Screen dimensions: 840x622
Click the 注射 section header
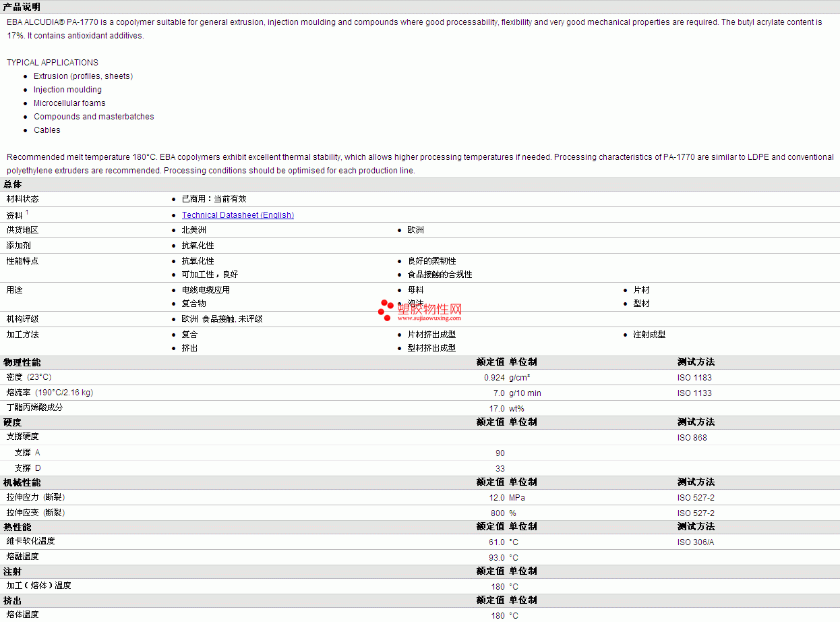(x=13, y=571)
